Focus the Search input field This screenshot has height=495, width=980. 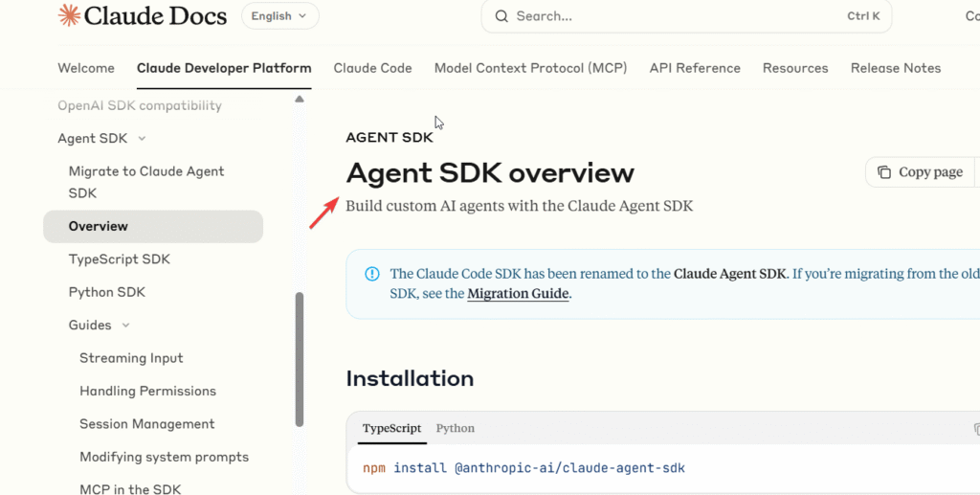tap(670, 16)
